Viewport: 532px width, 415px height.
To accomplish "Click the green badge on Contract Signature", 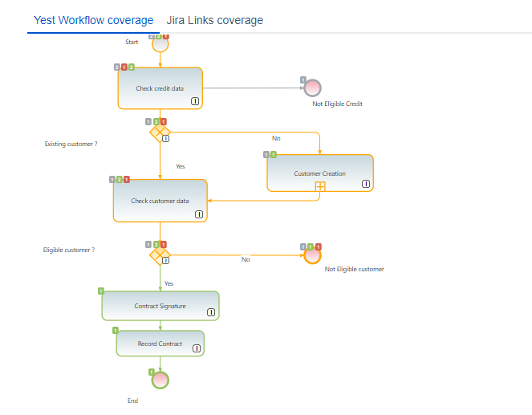I will 101,291.
